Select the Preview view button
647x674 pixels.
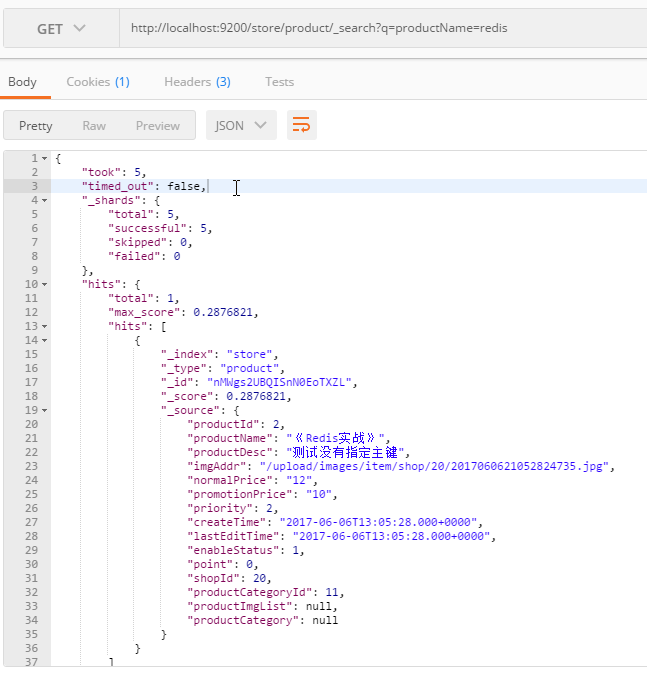(x=158, y=126)
